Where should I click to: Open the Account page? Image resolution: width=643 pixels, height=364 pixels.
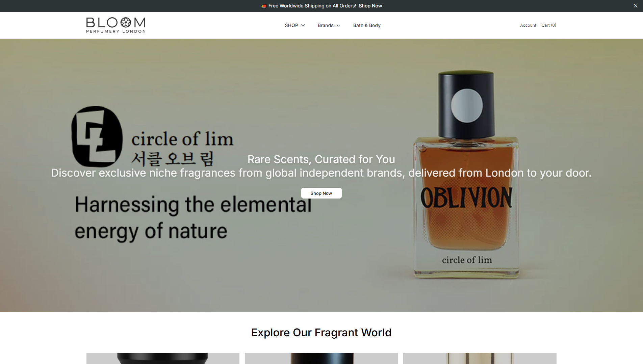[528, 25]
